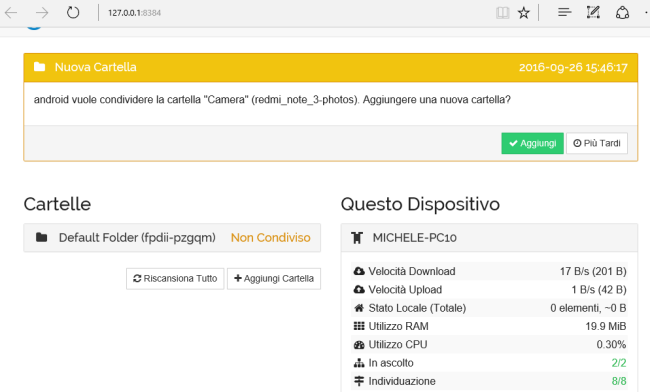Open reading view book icon
Image resolution: width=650 pixels, height=392 pixels.
[502, 13]
